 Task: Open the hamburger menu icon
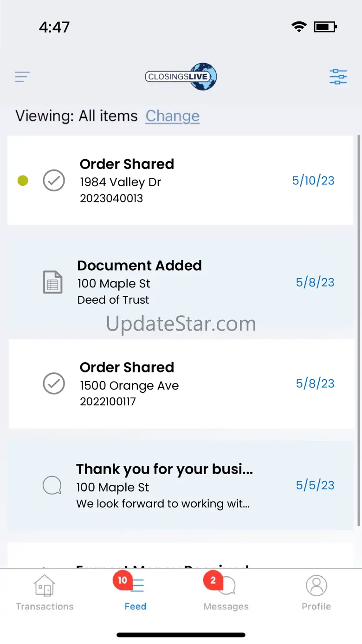(22, 77)
